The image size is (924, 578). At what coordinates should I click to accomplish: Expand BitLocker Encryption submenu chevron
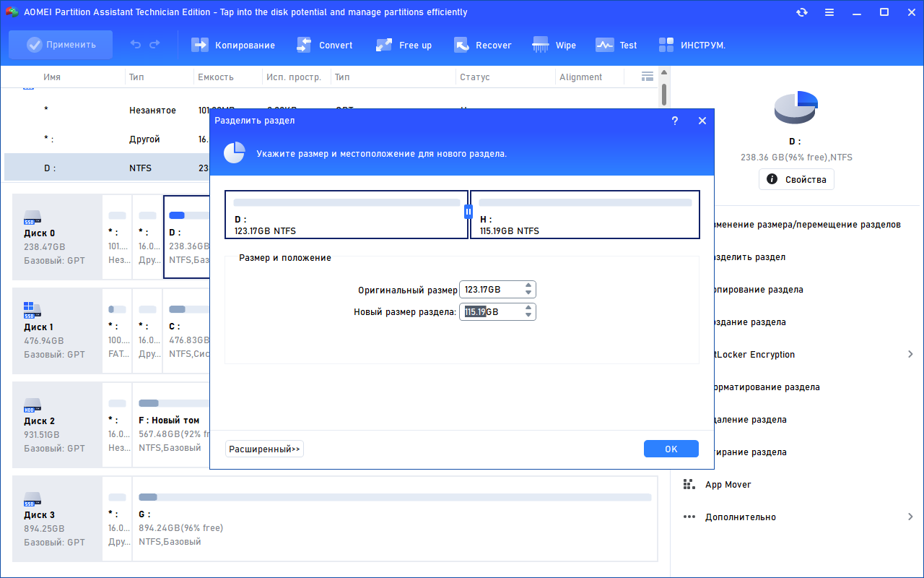tap(910, 354)
